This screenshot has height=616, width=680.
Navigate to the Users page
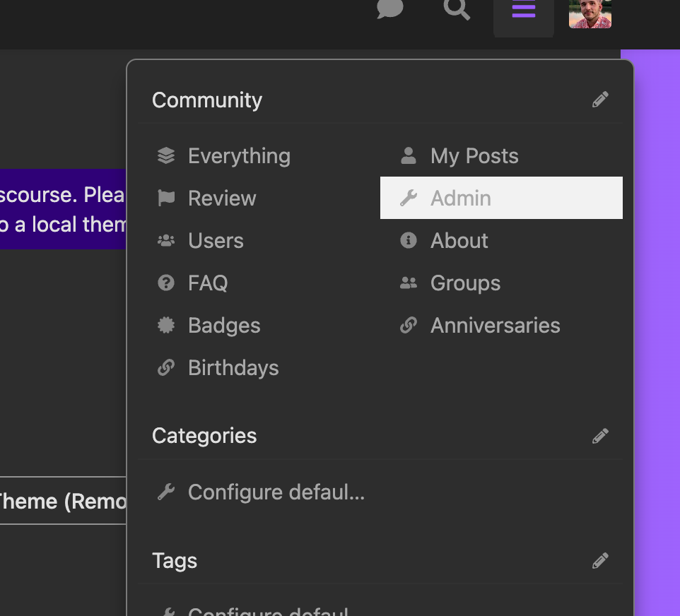[216, 241]
